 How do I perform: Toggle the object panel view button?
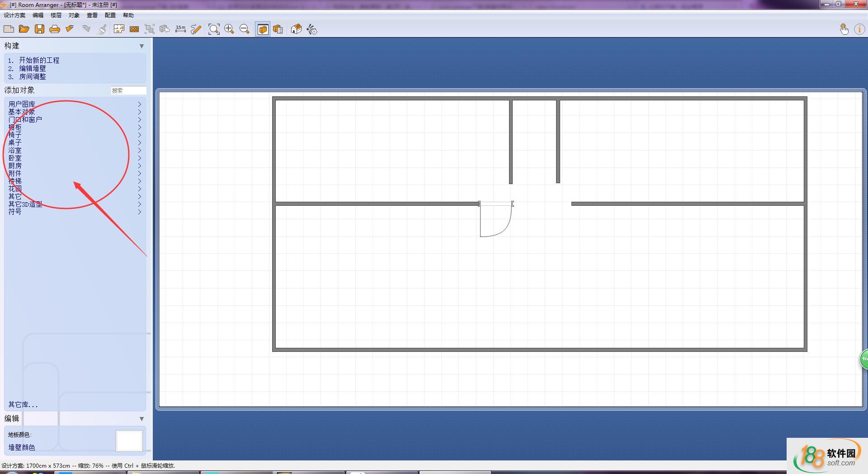pyautogui.click(x=263, y=29)
